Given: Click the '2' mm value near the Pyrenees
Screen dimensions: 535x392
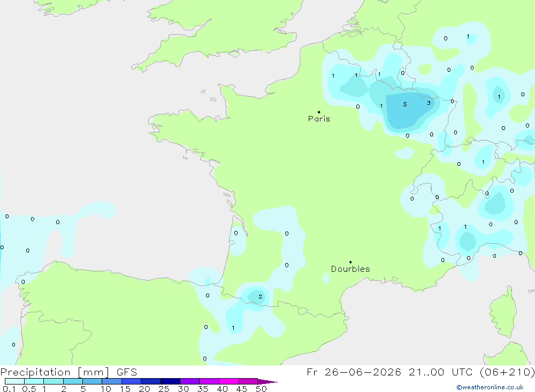Looking at the screenshot, I should click(261, 296).
